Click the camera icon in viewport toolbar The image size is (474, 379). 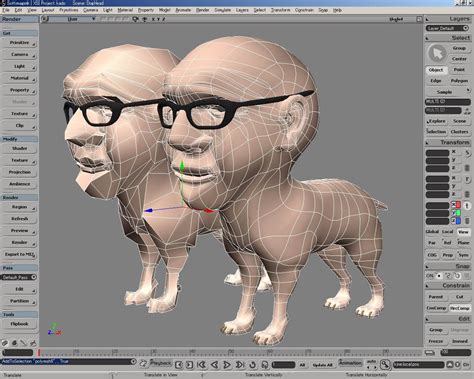pos(135,19)
